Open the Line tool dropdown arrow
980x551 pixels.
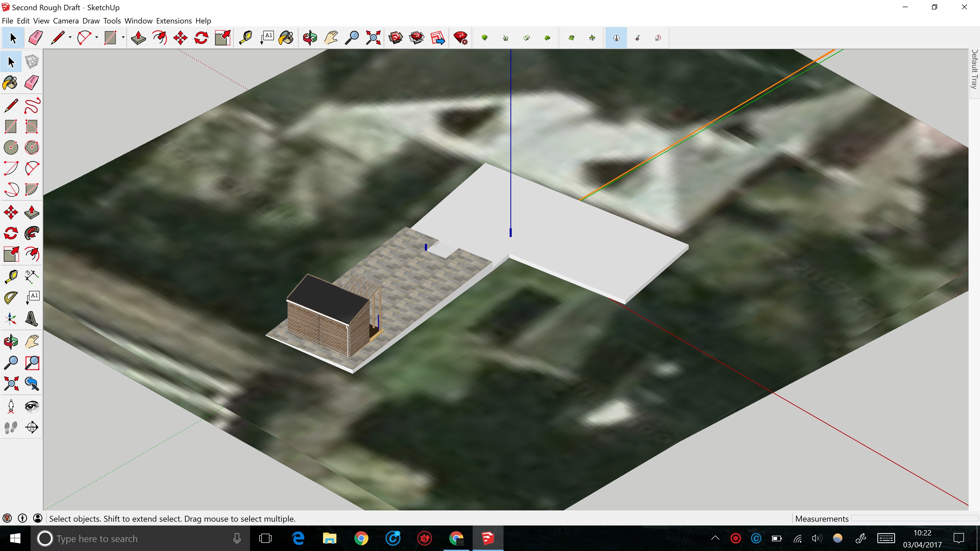click(x=70, y=38)
